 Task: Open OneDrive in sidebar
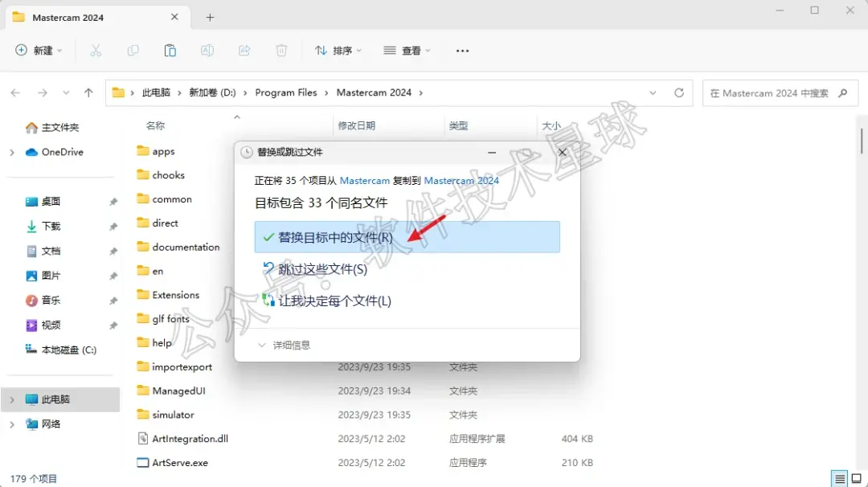pos(62,152)
